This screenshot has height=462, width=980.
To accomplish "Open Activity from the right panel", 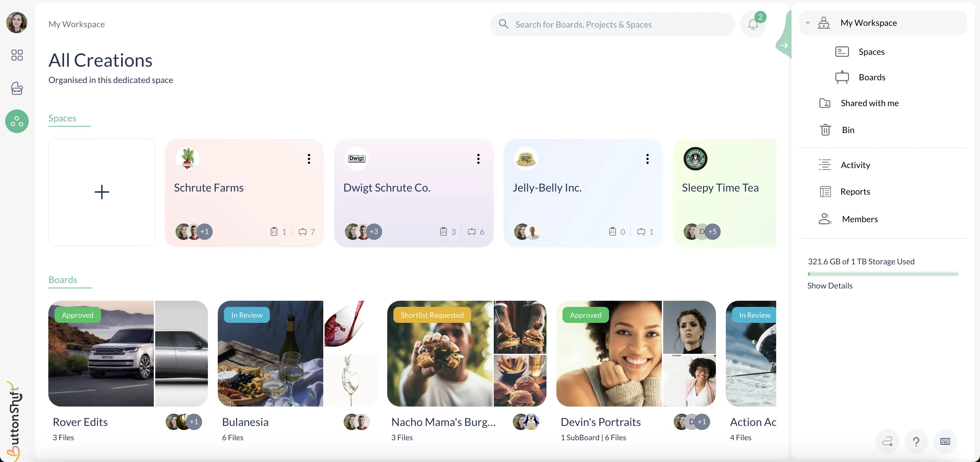I will click(x=824, y=165).
